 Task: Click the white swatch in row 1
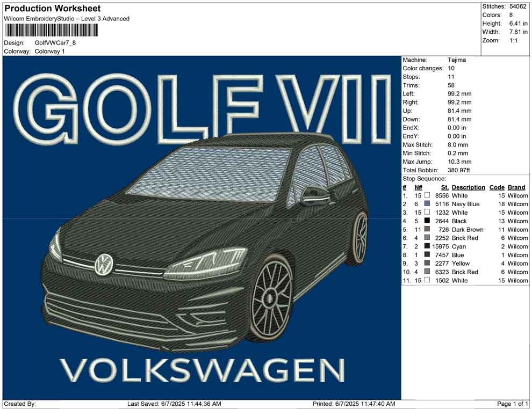pyautogui.click(x=427, y=195)
